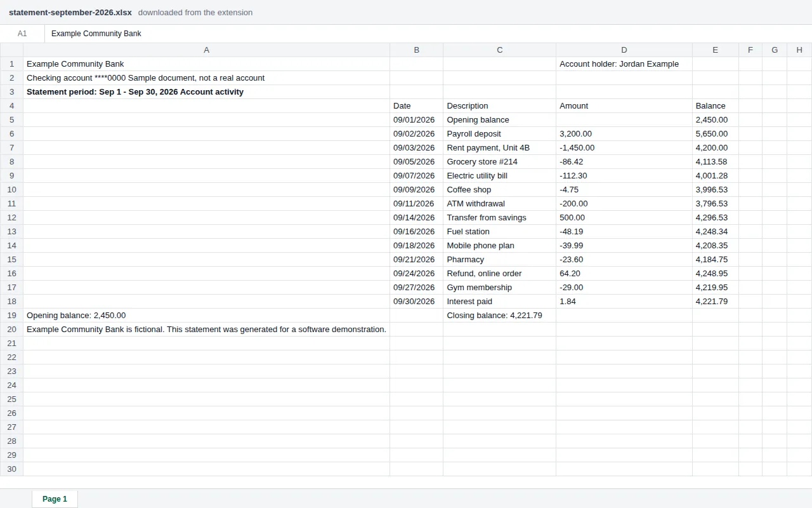Open the Page 1 sheet tab
812x508 pixels.
pyautogui.click(x=55, y=498)
